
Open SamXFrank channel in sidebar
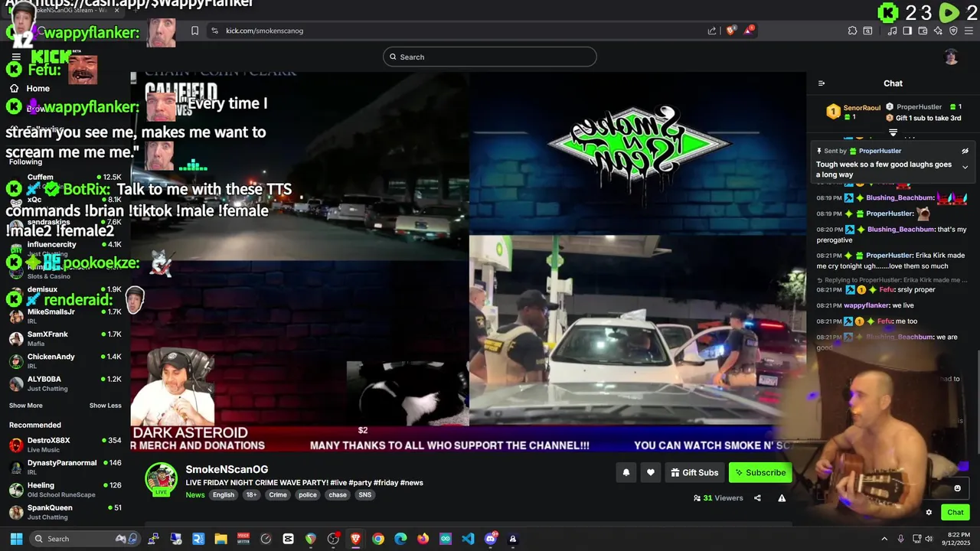[x=65, y=338]
